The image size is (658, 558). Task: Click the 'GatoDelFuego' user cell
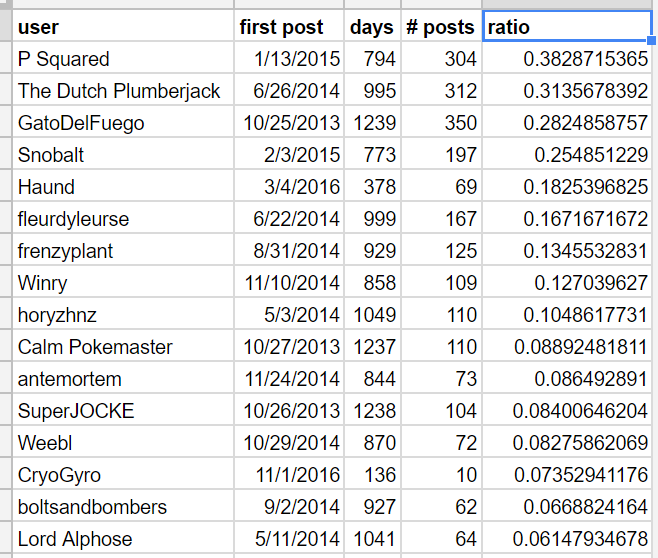pyautogui.click(x=124, y=123)
